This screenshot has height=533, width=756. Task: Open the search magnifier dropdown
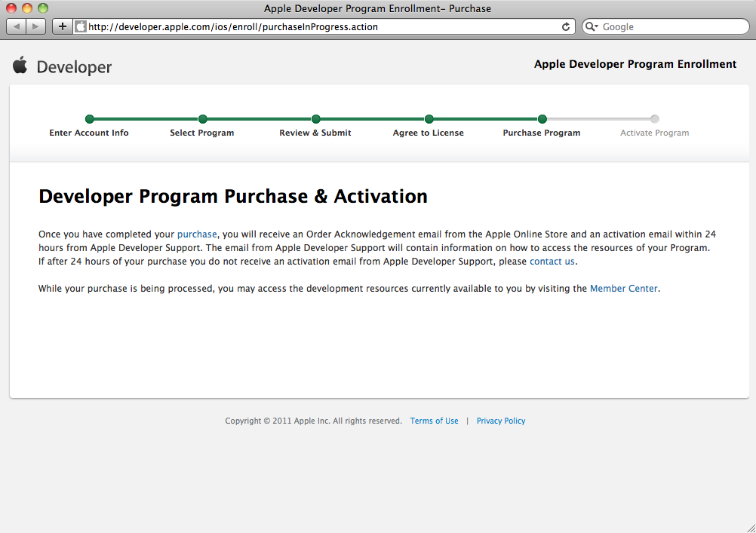coord(592,26)
